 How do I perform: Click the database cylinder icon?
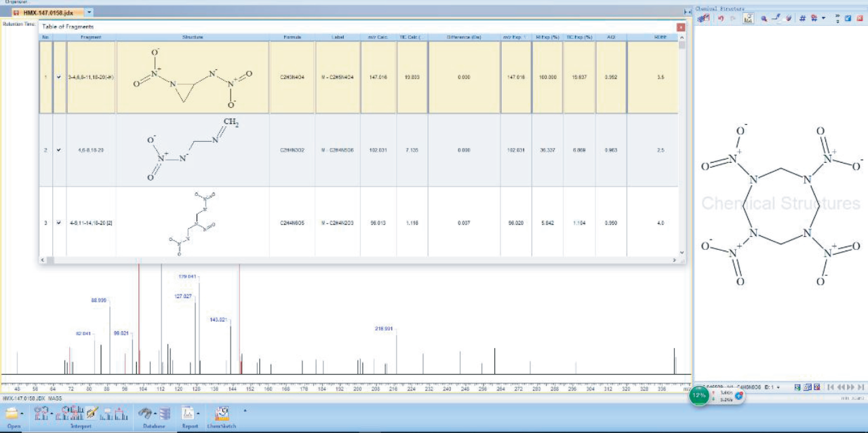click(x=164, y=413)
